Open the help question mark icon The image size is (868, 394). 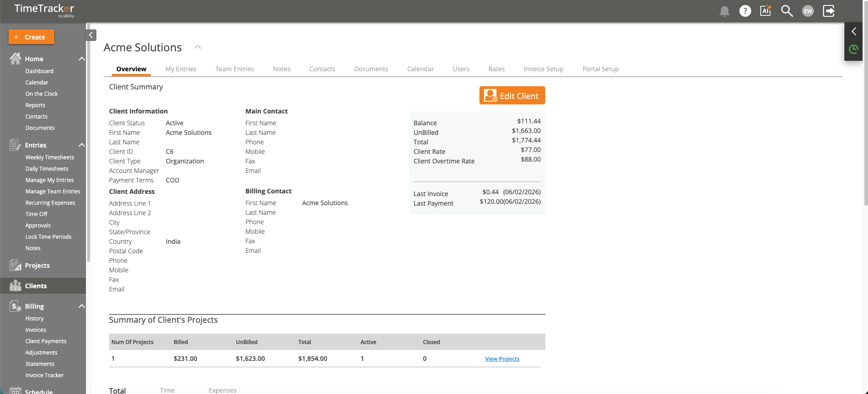click(x=745, y=11)
